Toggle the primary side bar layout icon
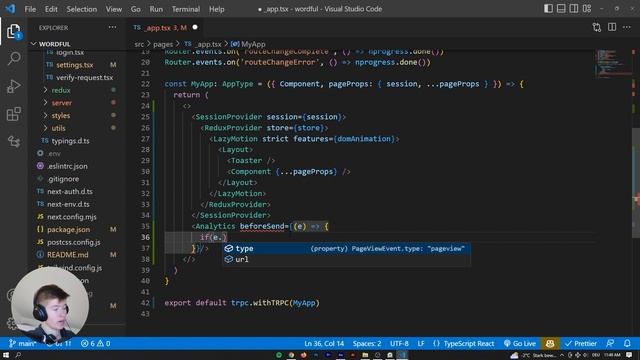 click(548, 9)
